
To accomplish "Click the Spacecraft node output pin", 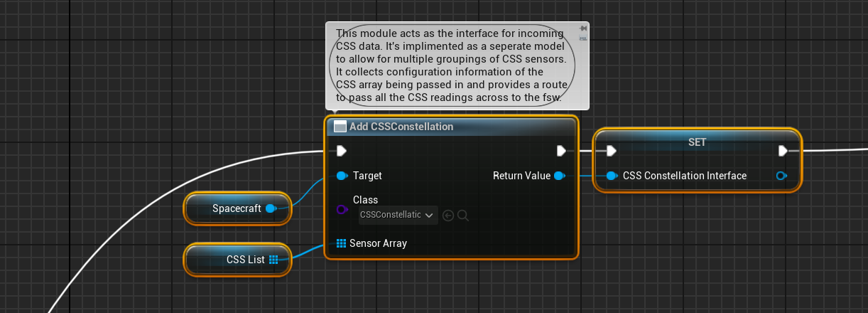I will (x=270, y=208).
